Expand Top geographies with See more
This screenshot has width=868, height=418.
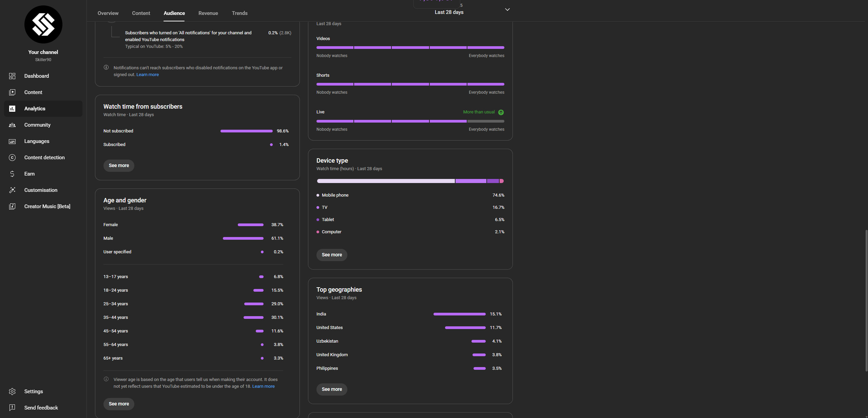(x=332, y=389)
